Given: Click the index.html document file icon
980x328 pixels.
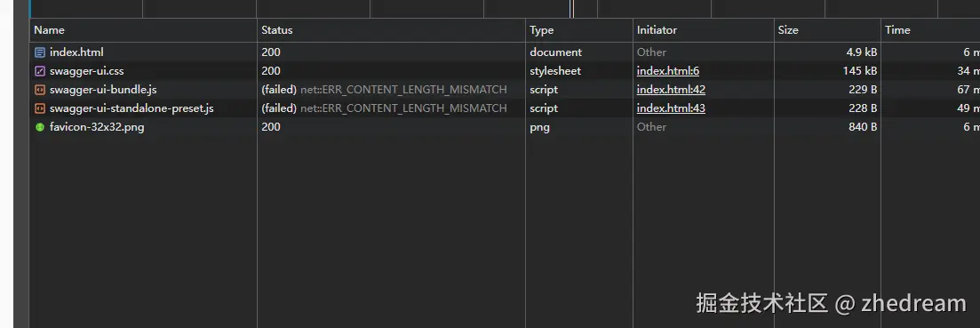Looking at the screenshot, I should 40,52.
